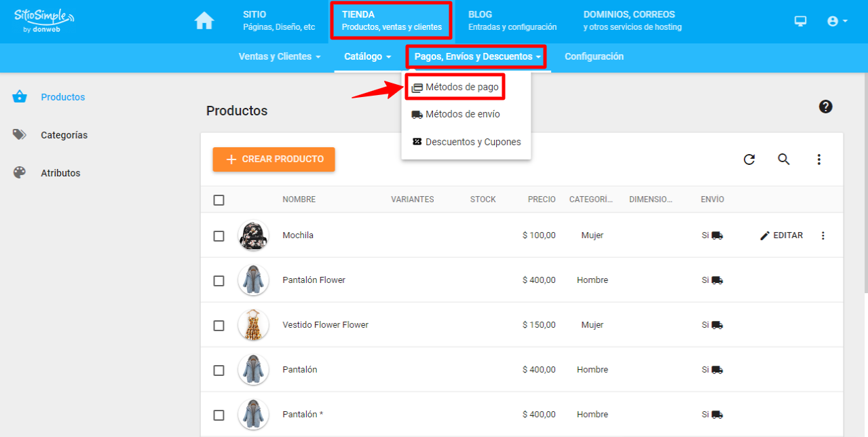Edit the Mochila product
The image size is (868, 437).
[781, 235]
